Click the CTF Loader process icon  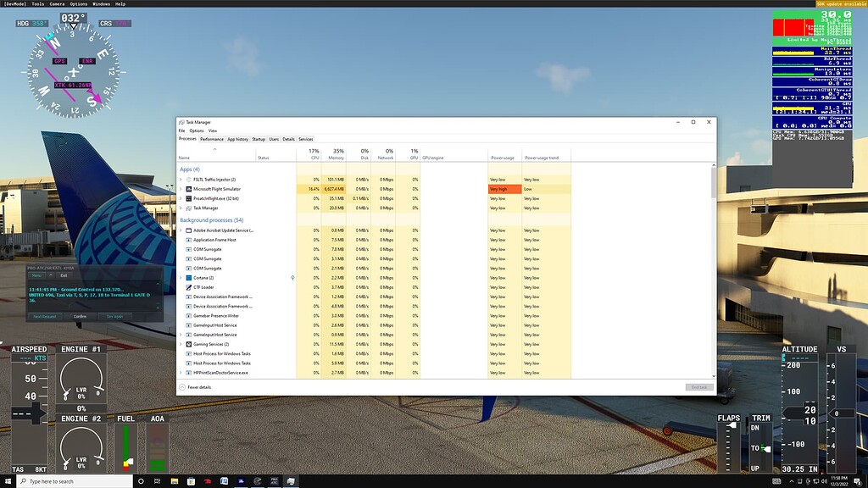coord(188,287)
